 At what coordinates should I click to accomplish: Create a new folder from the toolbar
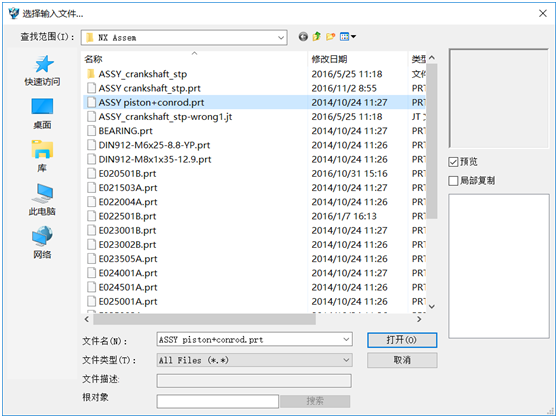click(x=331, y=37)
